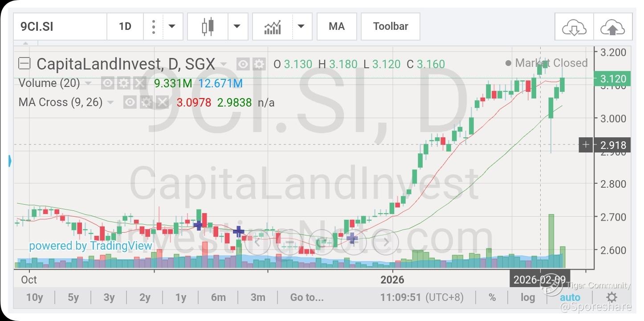Collapse the legend with the minus box
644x321 pixels.
24,64
